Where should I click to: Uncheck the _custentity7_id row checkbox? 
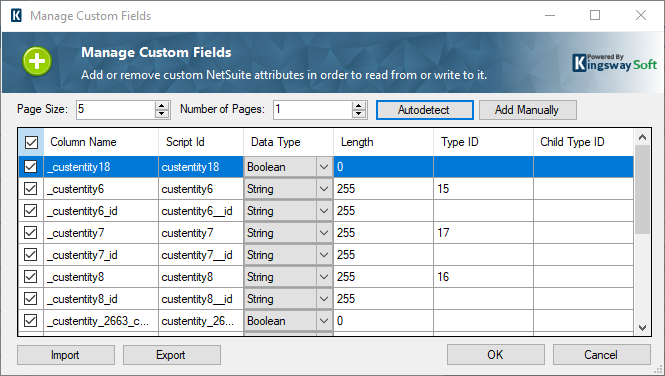[x=31, y=255]
